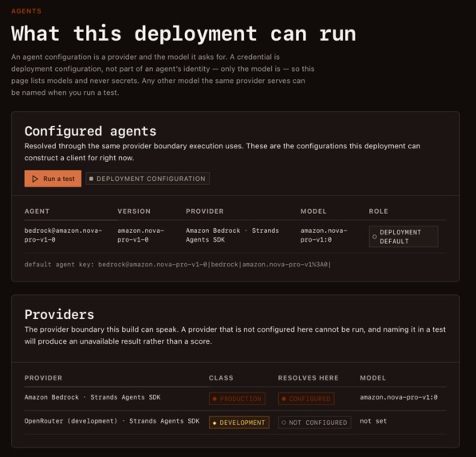Click the PROVIDER header in Configured agents table
This screenshot has height=457, width=476.
(205, 211)
